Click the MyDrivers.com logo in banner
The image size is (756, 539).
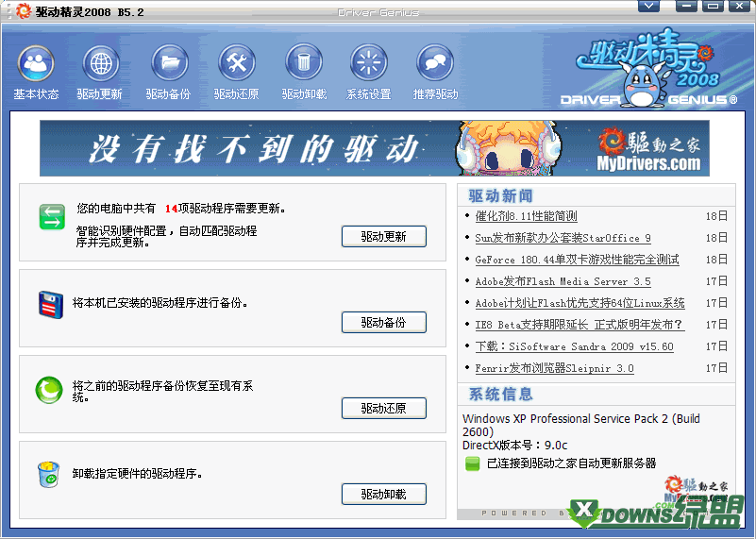point(648,149)
